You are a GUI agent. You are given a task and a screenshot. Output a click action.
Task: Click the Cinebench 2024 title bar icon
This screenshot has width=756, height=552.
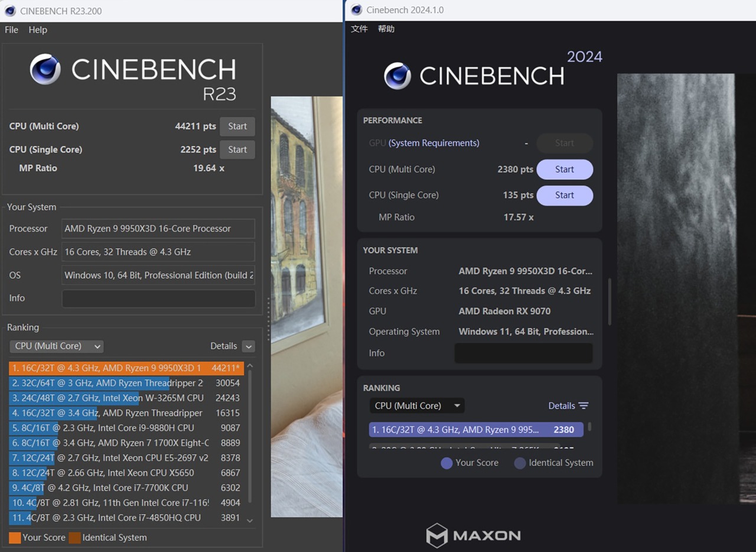coord(356,10)
